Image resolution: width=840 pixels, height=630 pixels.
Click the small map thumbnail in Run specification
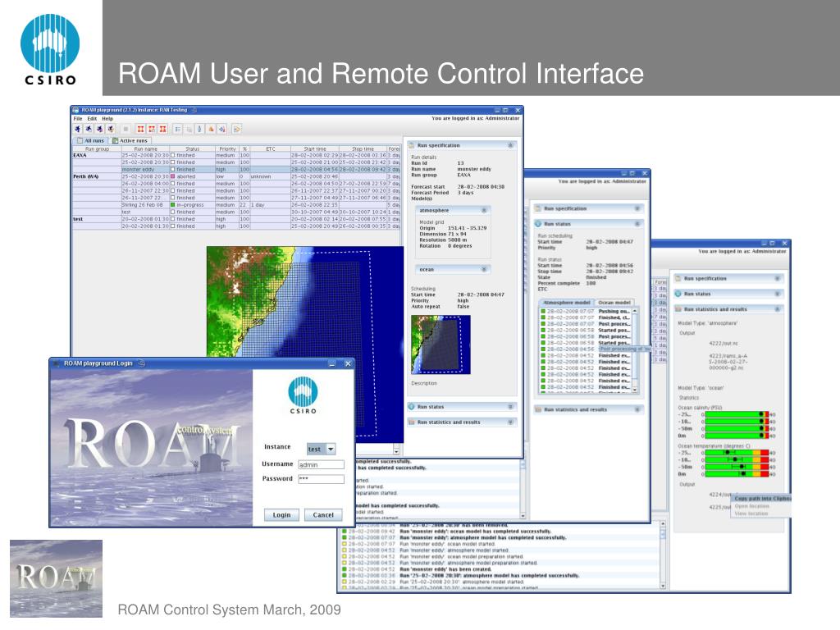441,345
